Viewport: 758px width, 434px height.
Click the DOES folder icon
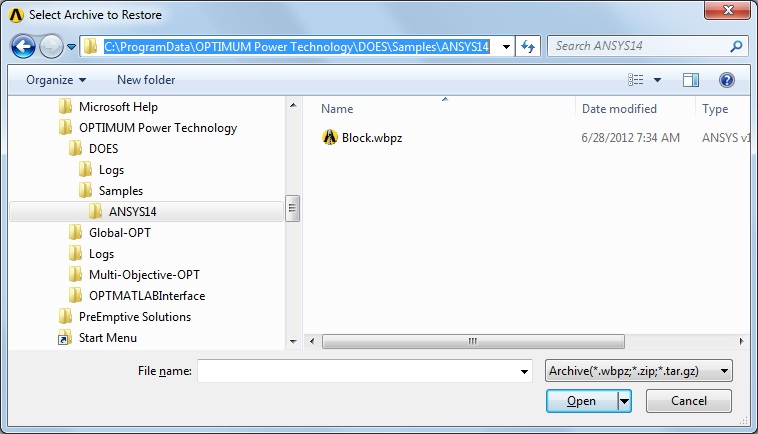pyautogui.click(x=75, y=148)
